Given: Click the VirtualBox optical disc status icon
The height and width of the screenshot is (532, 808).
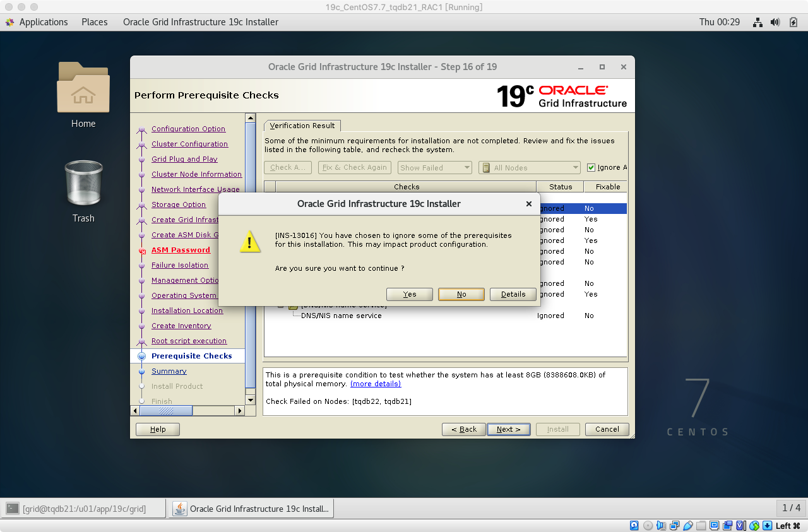Looking at the screenshot, I should pyautogui.click(x=648, y=526).
